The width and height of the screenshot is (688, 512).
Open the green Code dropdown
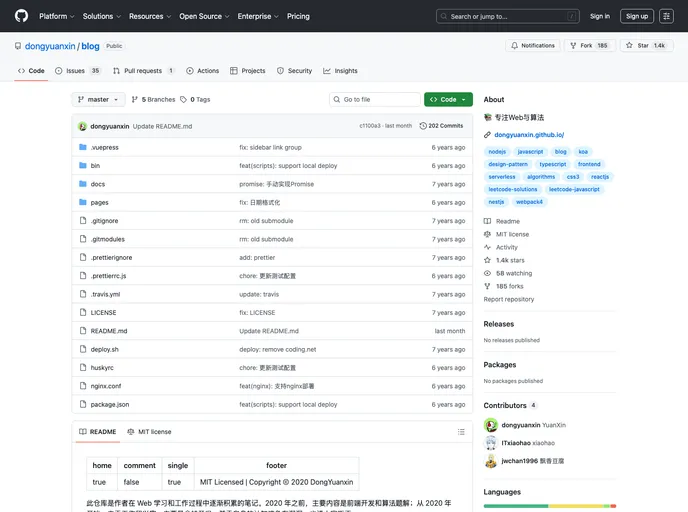tap(447, 100)
